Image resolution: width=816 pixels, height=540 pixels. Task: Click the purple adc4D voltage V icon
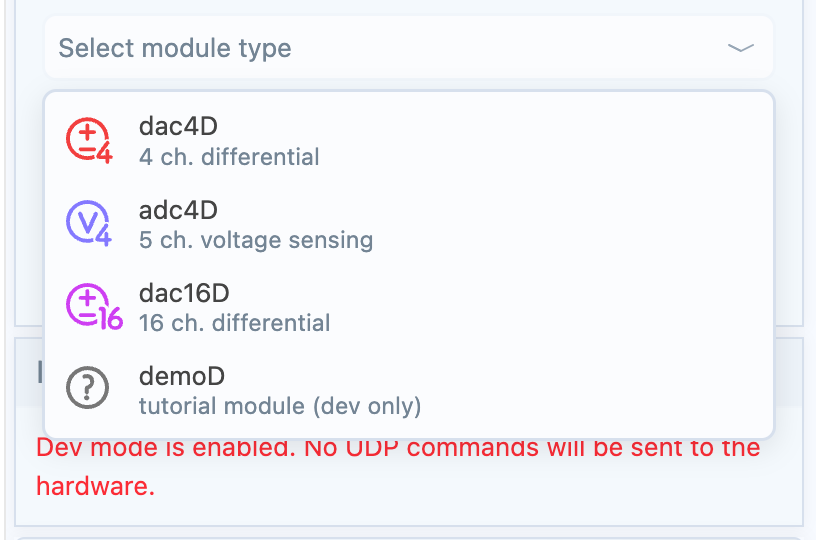(88, 223)
